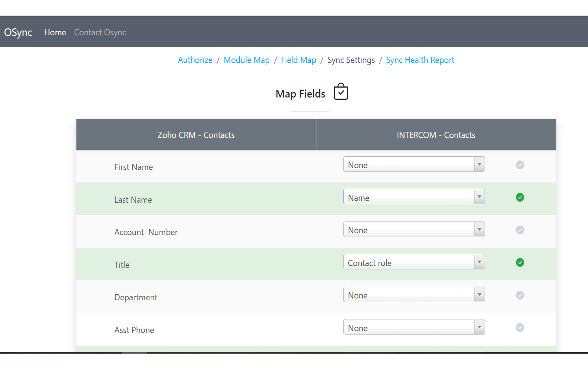Image resolution: width=588 pixels, height=368 pixels.
Task: Toggle the Asst Phone row check mark
Action: pyautogui.click(x=520, y=328)
